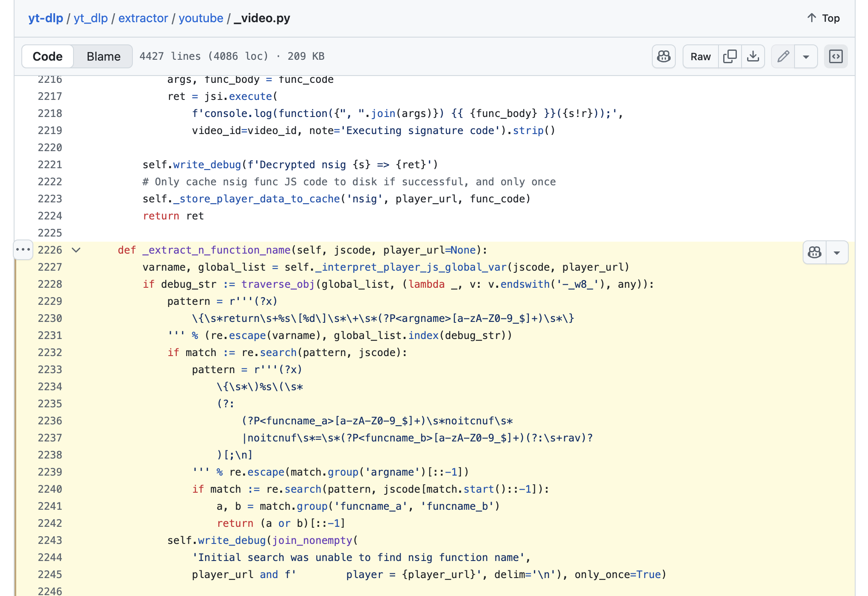The image size is (868, 596).
Task: Open the Raw file view
Action: click(x=701, y=56)
